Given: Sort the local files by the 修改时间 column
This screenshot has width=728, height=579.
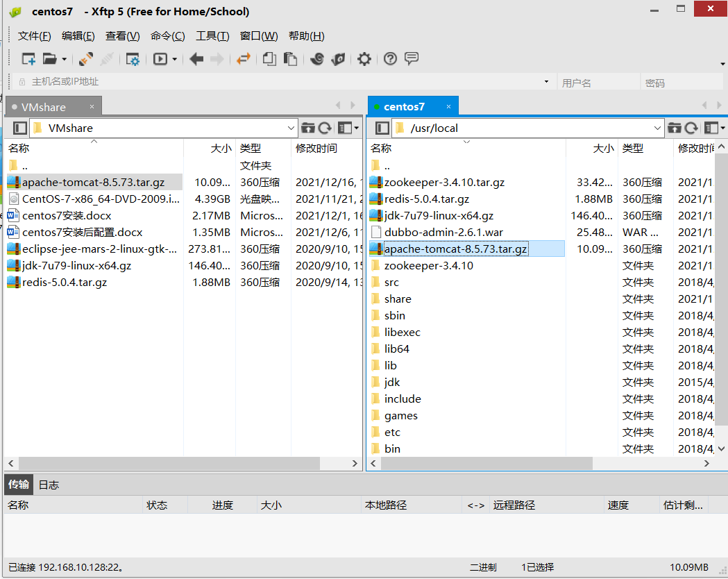Looking at the screenshot, I should [327, 148].
